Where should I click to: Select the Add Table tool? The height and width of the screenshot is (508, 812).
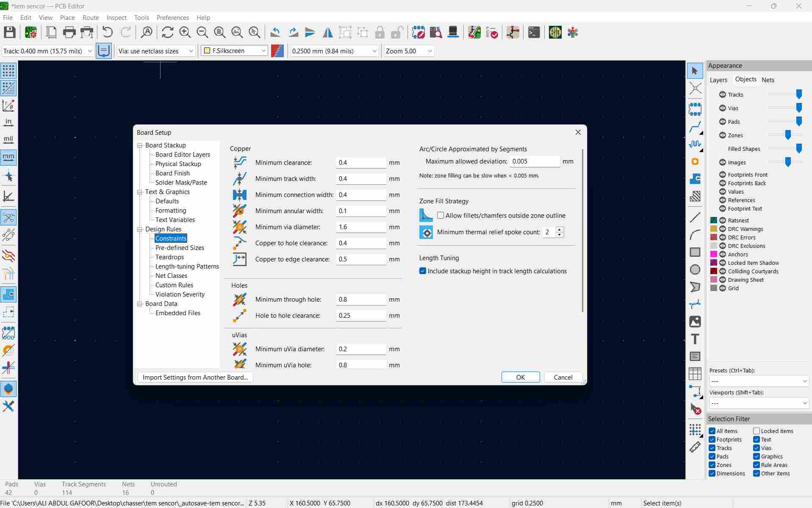[x=695, y=374]
